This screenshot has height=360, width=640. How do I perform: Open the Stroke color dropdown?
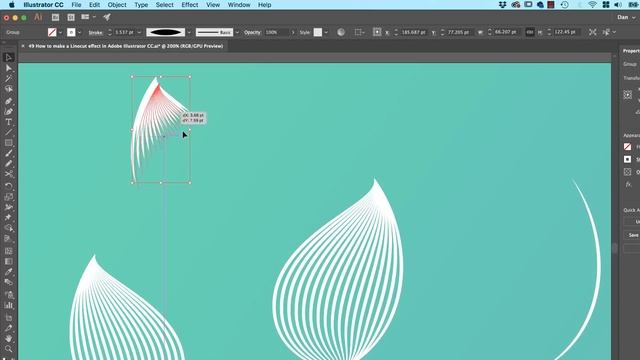[80, 32]
